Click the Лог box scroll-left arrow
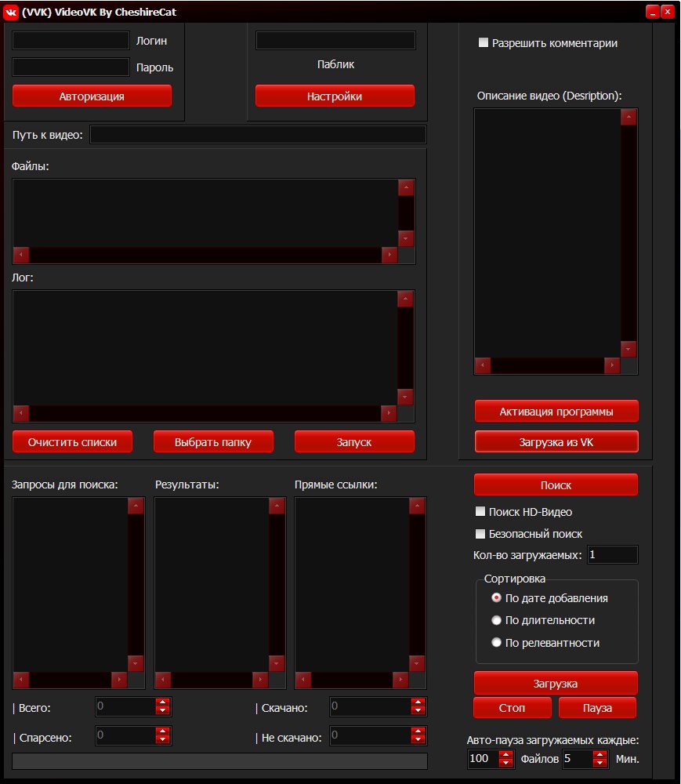Image resolution: width=681 pixels, height=784 pixels. tap(21, 413)
